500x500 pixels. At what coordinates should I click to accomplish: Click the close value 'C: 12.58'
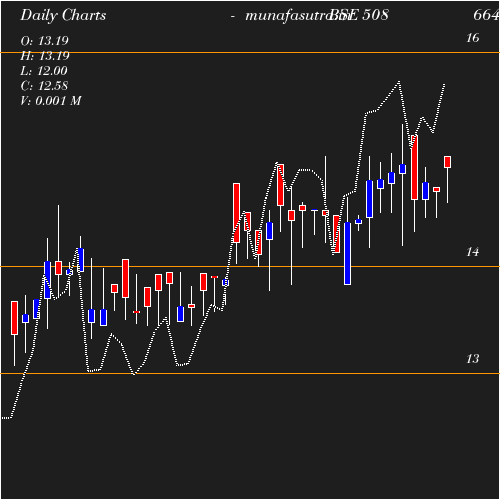tap(44, 86)
